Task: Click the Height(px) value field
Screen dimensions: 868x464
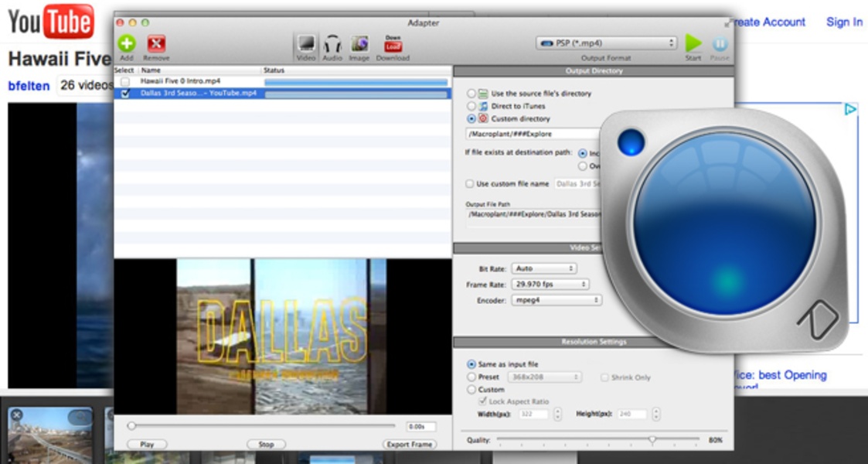Action: click(x=632, y=415)
